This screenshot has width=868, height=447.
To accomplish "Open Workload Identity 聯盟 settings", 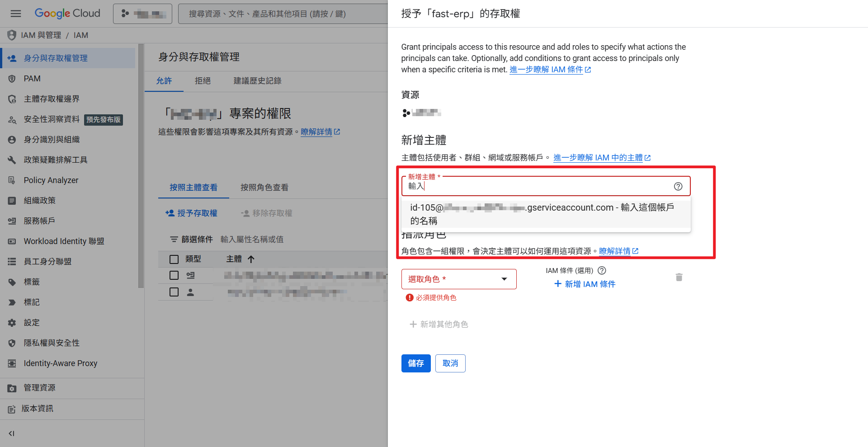I will [63, 241].
